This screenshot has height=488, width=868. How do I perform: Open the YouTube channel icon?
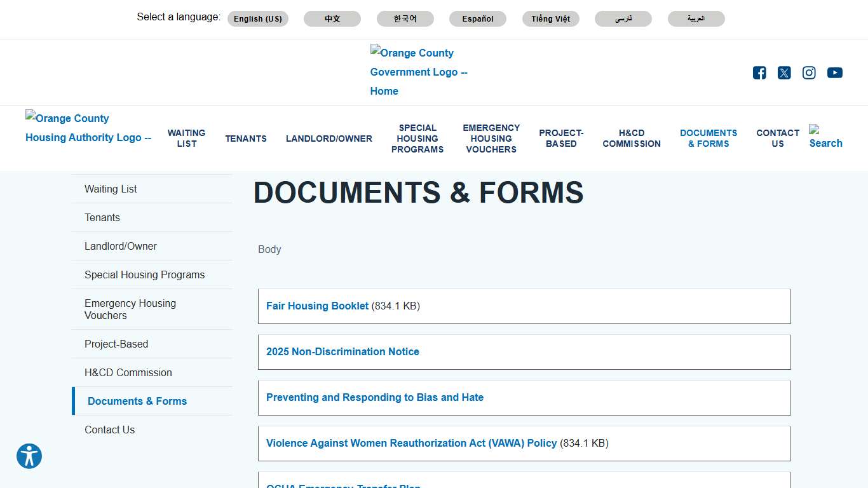[834, 72]
